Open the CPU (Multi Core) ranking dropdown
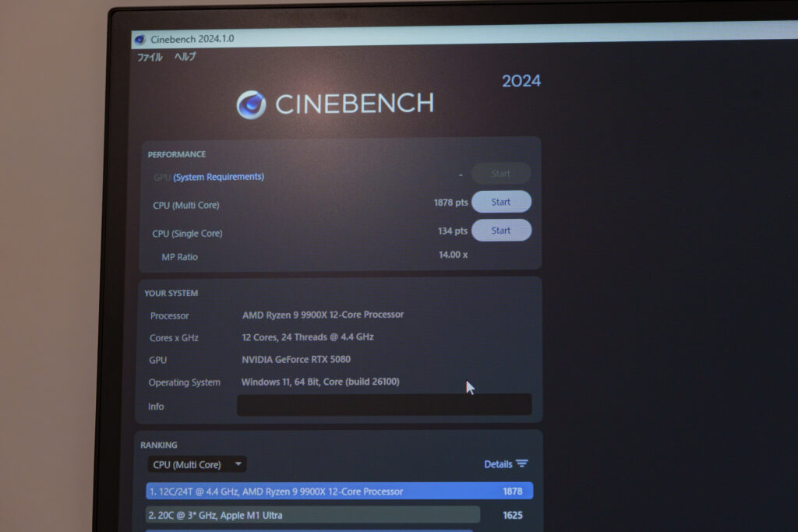Image resolution: width=798 pixels, height=532 pixels. pyautogui.click(x=197, y=464)
